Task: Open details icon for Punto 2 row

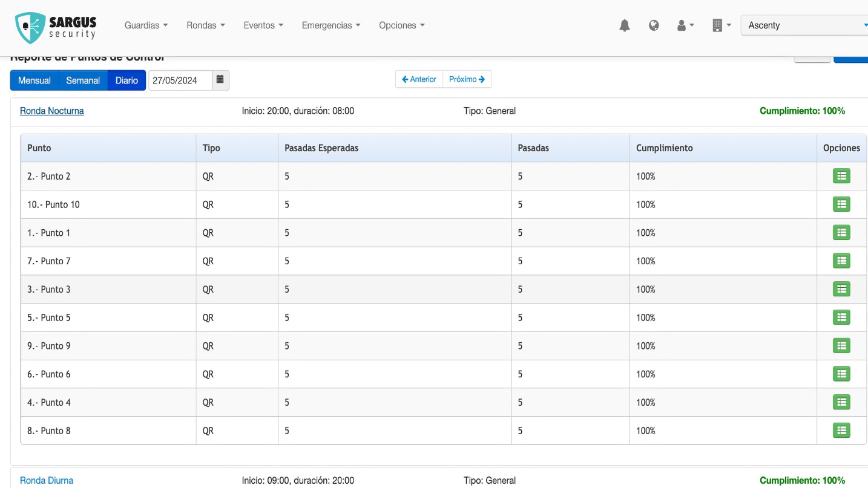Action: [x=841, y=176]
